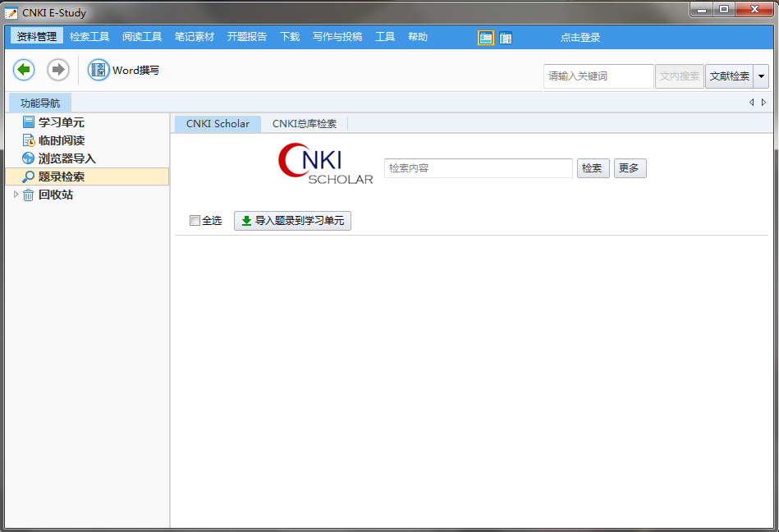779x532 pixels.
Task: Open 临时阅读 in the sidebar
Action: click(x=61, y=140)
